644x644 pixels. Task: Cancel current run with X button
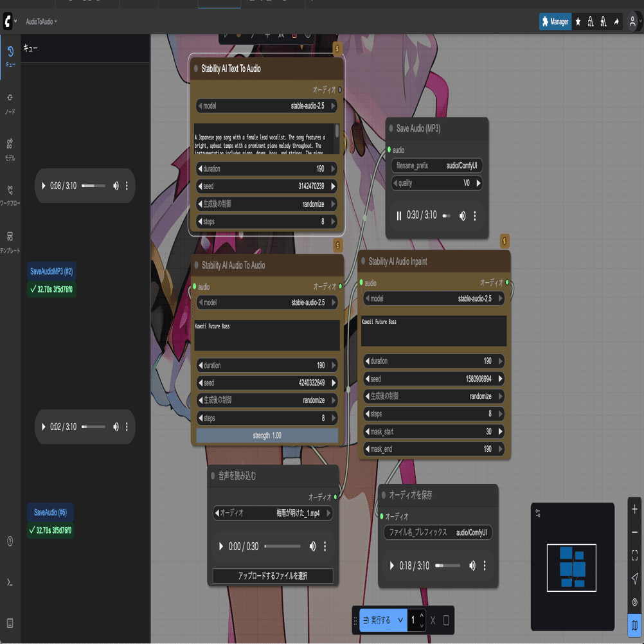tap(433, 620)
